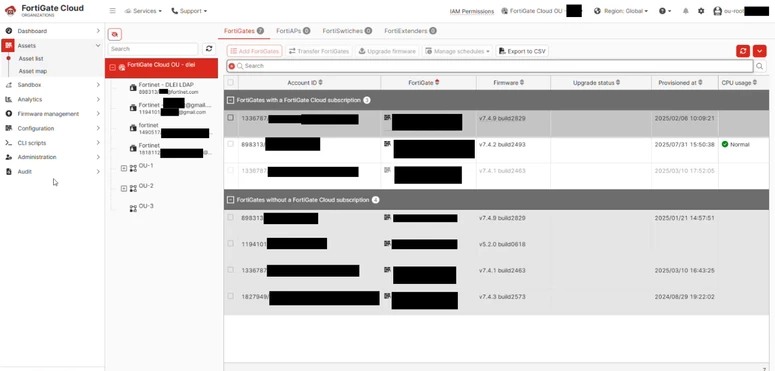The width and height of the screenshot is (775, 371).
Task: Click the Export to CSV button
Action: pyautogui.click(x=522, y=51)
